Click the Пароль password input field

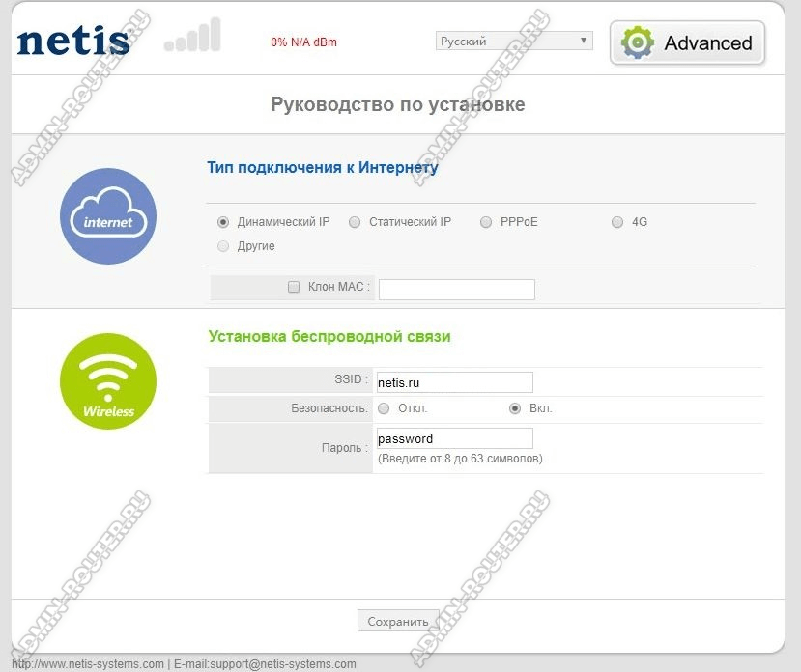coord(454,438)
